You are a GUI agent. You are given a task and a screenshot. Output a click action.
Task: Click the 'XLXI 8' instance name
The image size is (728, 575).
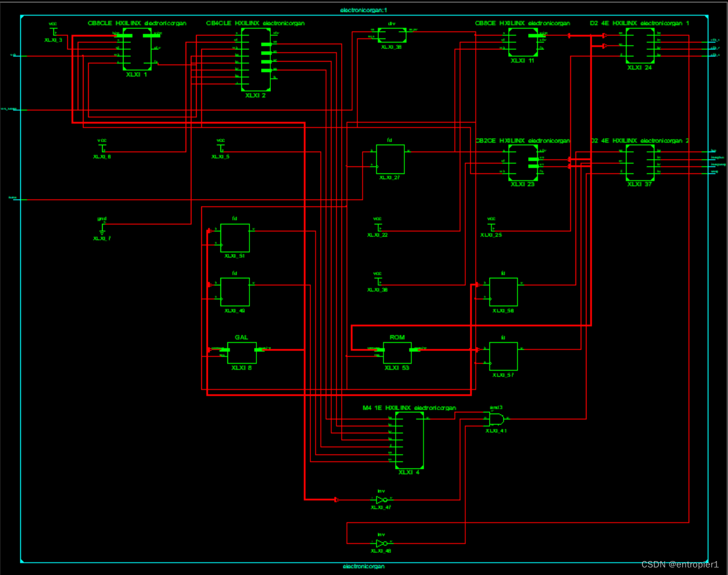[241, 368]
